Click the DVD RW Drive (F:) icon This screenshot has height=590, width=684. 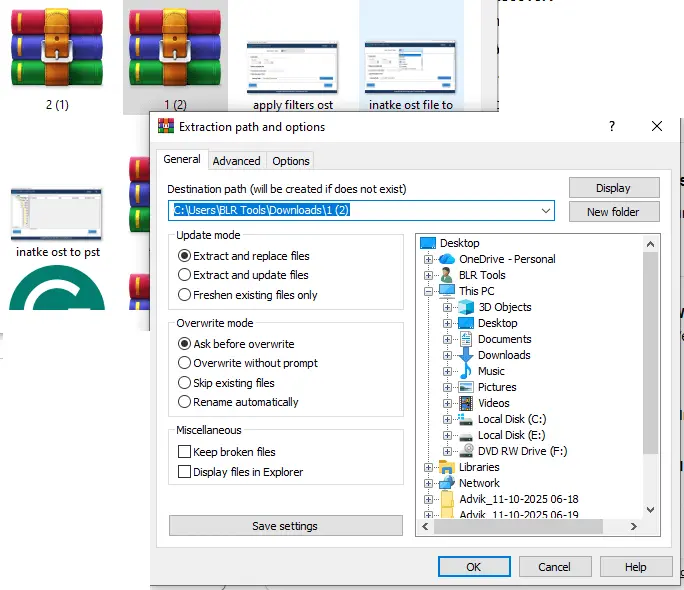pyautogui.click(x=466, y=450)
